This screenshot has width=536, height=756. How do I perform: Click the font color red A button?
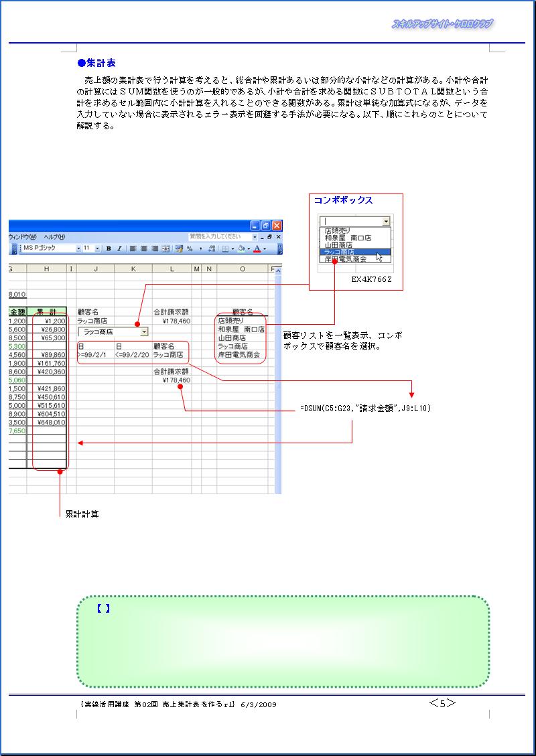257,249
